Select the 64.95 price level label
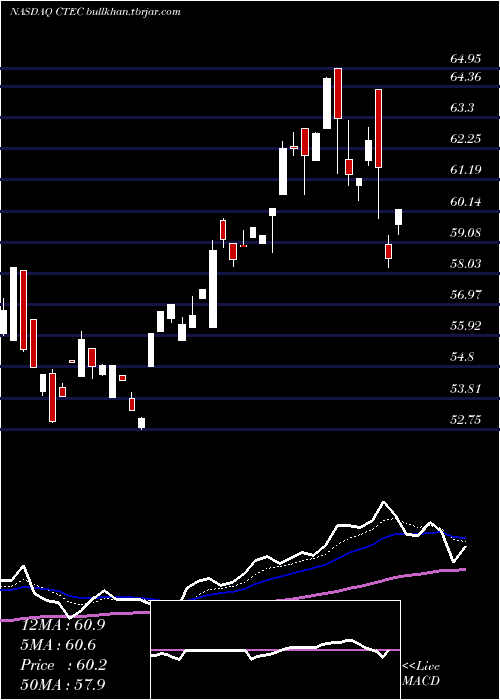 [465, 59]
